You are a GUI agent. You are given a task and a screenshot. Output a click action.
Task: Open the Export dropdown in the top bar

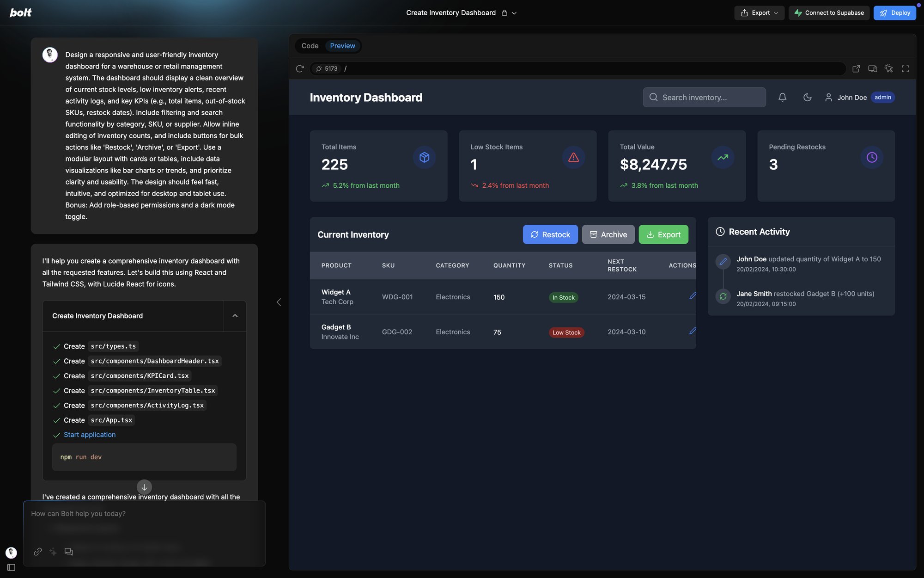point(759,12)
